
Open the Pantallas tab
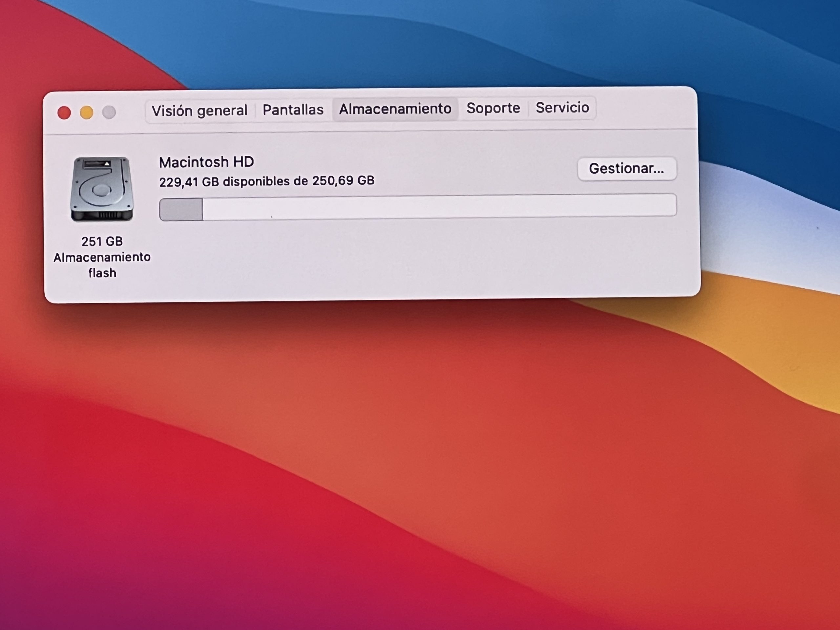(293, 110)
